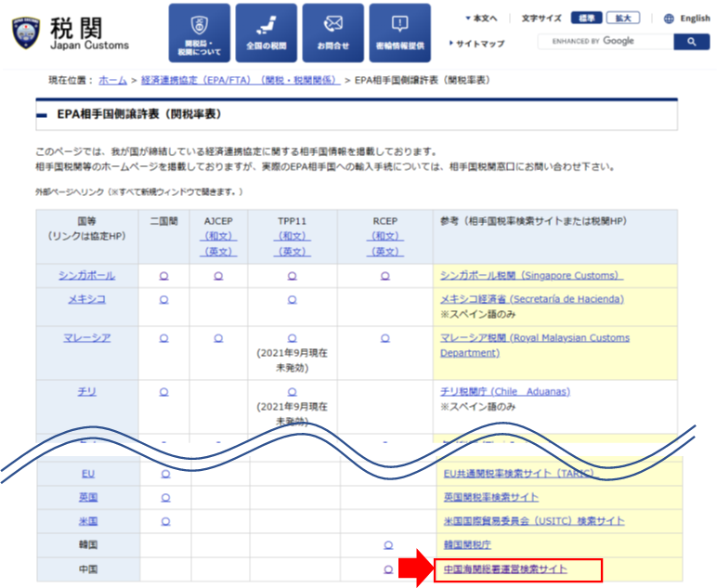The image size is (717, 588).
Task: Open 英国 agreement link
Action: click(x=88, y=497)
